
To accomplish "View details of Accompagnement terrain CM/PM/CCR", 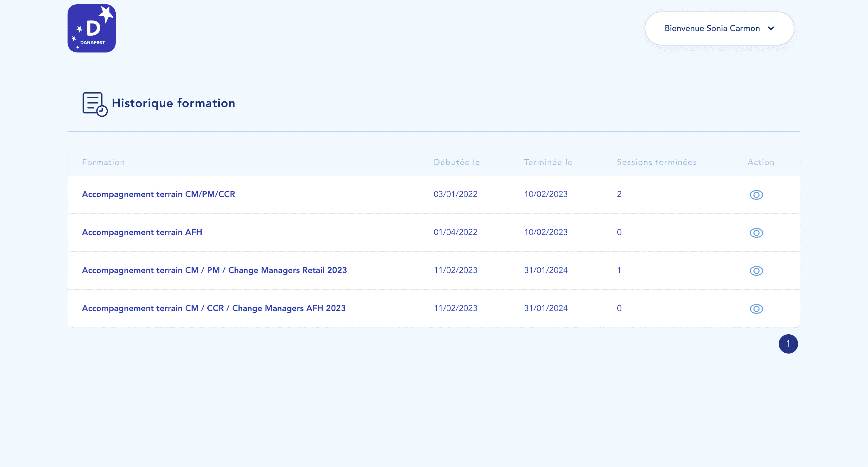I will pyautogui.click(x=756, y=195).
